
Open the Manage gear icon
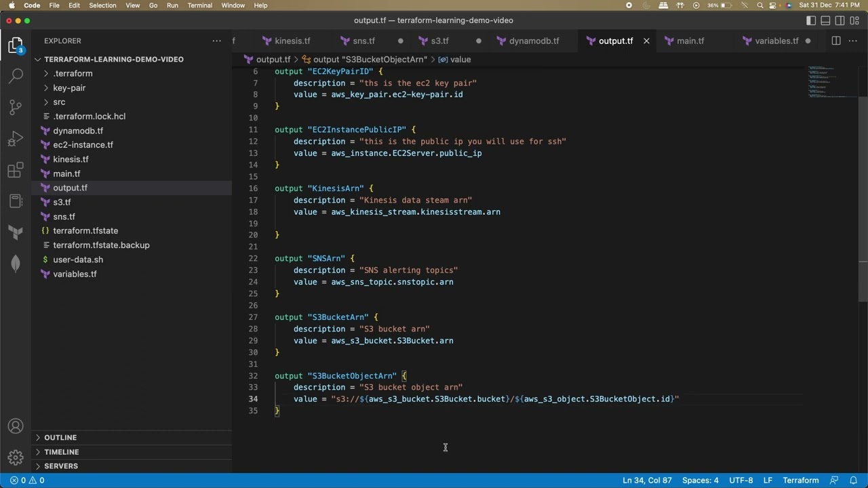click(x=16, y=457)
